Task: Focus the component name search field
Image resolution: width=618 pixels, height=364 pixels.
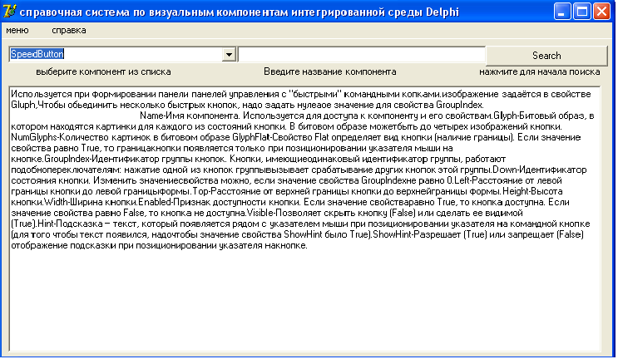Action: [x=362, y=54]
